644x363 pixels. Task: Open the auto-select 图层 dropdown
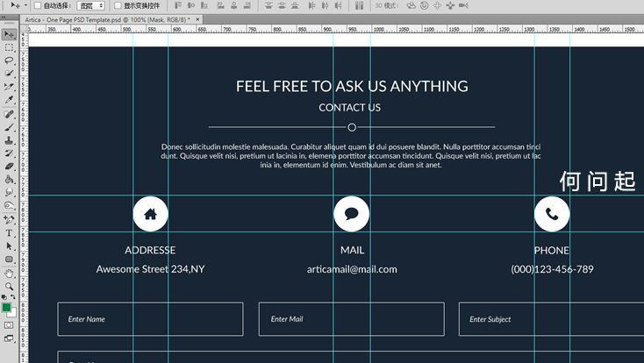pyautogui.click(x=90, y=5)
